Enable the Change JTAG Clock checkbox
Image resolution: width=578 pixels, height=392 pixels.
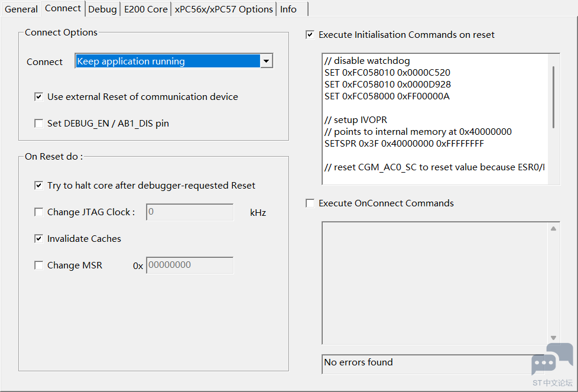[39, 212]
